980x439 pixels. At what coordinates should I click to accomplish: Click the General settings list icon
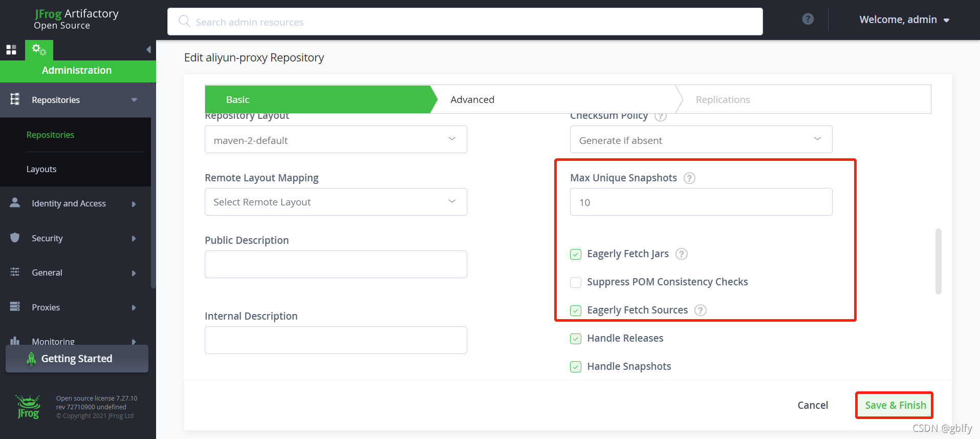(x=15, y=272)
